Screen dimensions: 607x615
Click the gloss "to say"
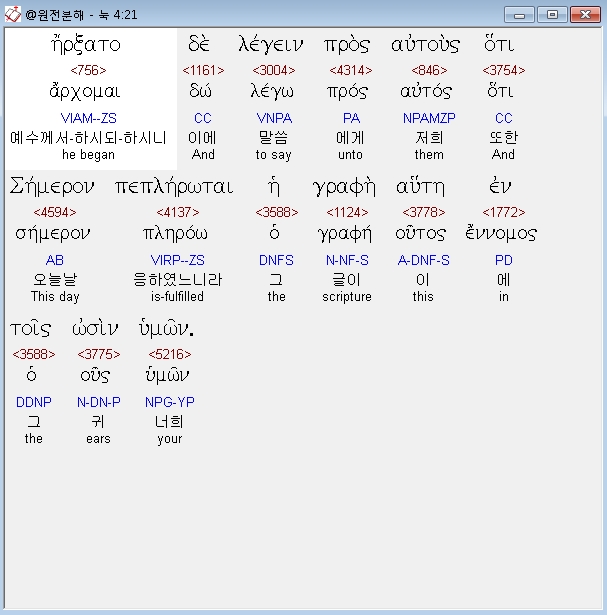click(273, 155)
